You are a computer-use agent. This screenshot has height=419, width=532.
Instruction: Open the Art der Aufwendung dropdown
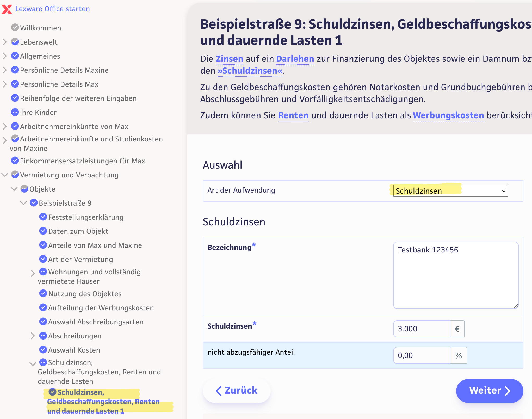click(450, 191)
